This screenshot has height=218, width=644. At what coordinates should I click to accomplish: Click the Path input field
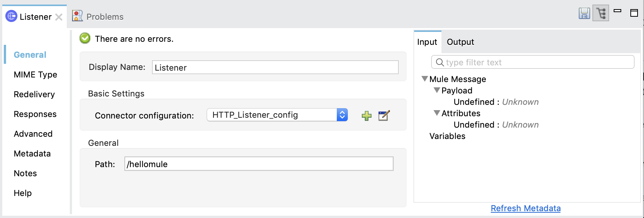[x=259, y=164]
